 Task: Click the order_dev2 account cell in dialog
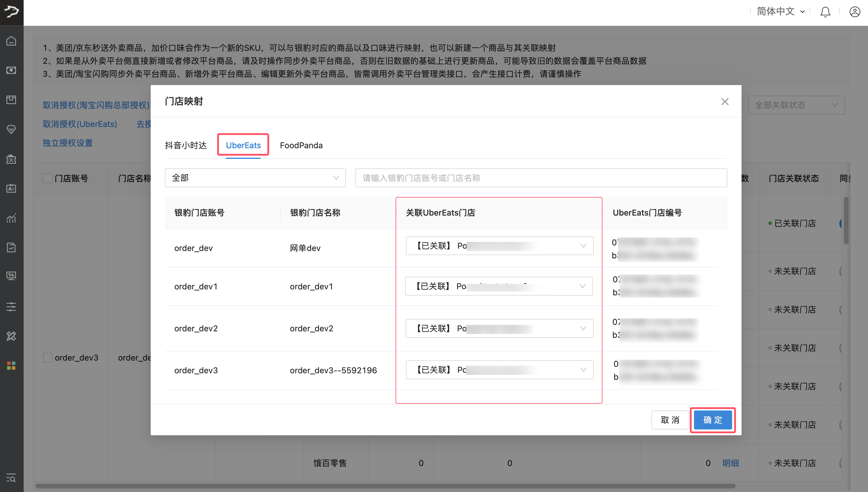tap(196, 328)
